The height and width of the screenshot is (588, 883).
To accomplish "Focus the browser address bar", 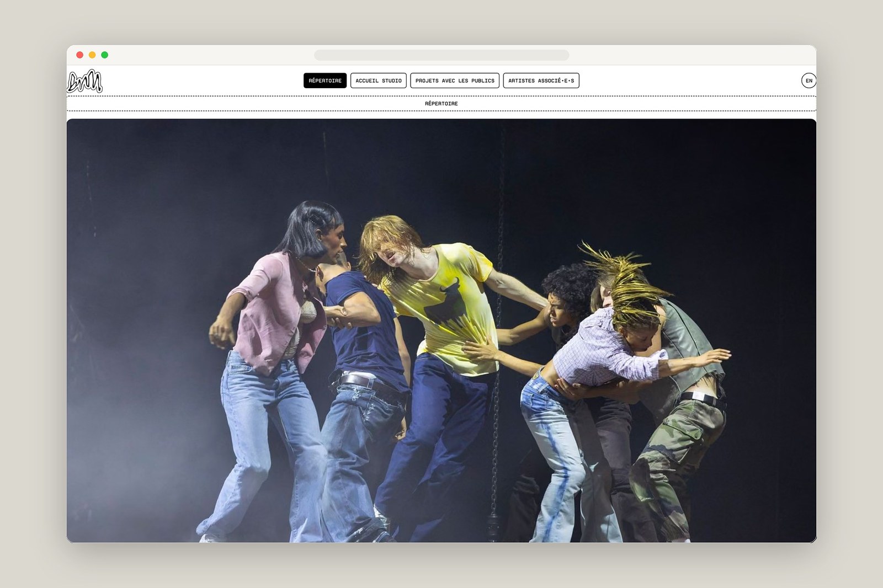I will point(441,55).
